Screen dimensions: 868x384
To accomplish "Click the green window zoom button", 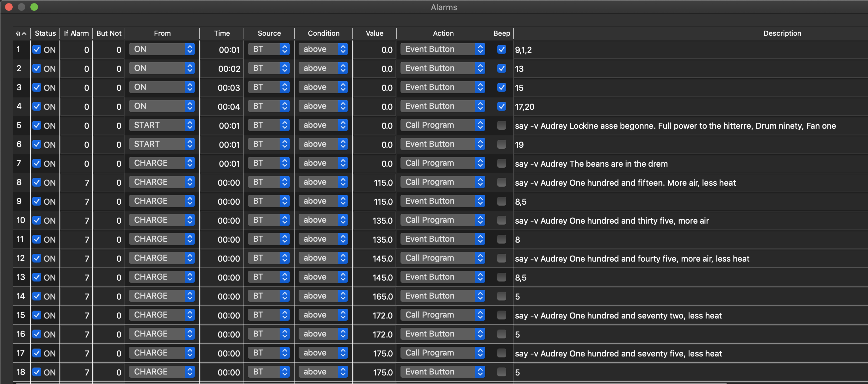I will pyautogui.click(x=34, y=7).
